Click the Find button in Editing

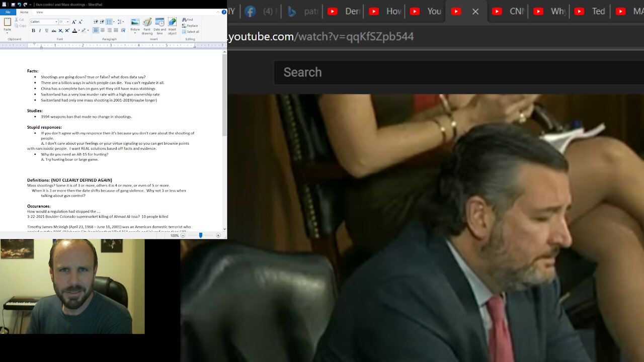click(187, 20)
